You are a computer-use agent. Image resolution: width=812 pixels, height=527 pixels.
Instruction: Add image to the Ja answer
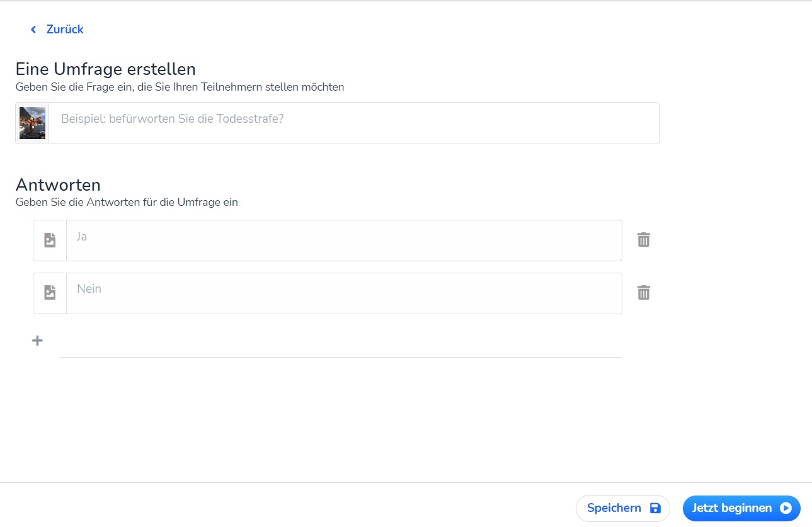(50, 240)
